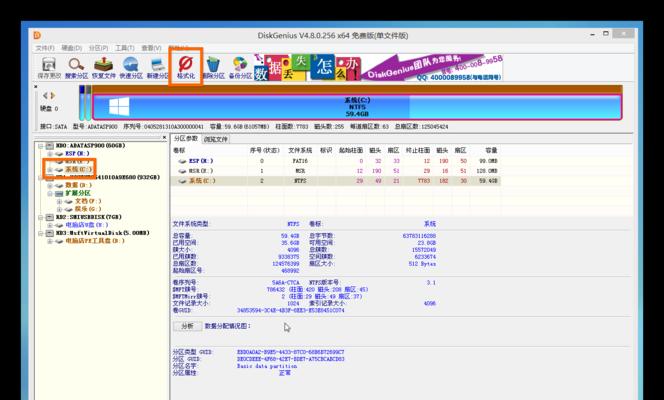Image resolution: width=664 pixels, height=400 pixels.
Task: Select HD2:SMIUSBDISK(7GB) in the disk tree
Action: coord(89,217)
